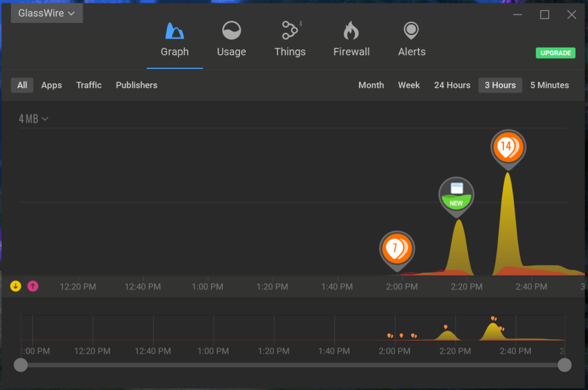Click the orange alert marker with 7
Viewport: 588px width, 390px height.
(396, 249)
